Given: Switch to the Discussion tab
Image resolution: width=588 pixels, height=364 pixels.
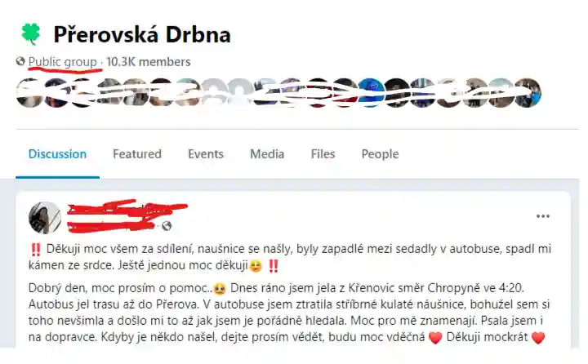Looking at the screenshot, I should (57, 154).
